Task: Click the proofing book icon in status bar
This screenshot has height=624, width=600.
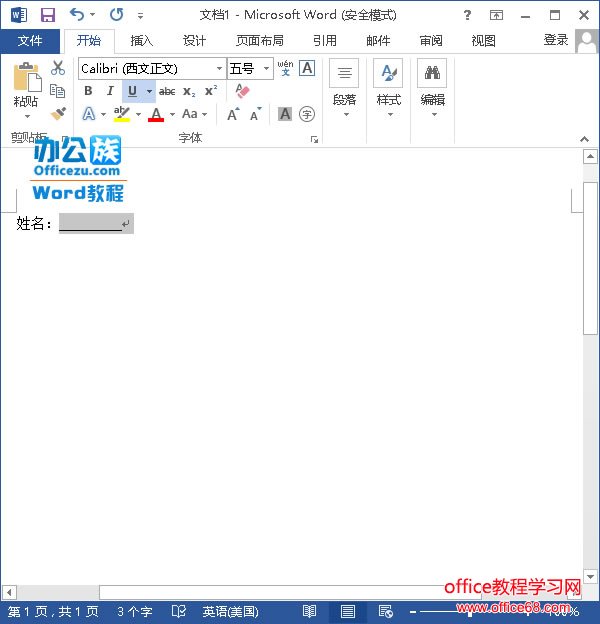Action: tap(179, 611)
